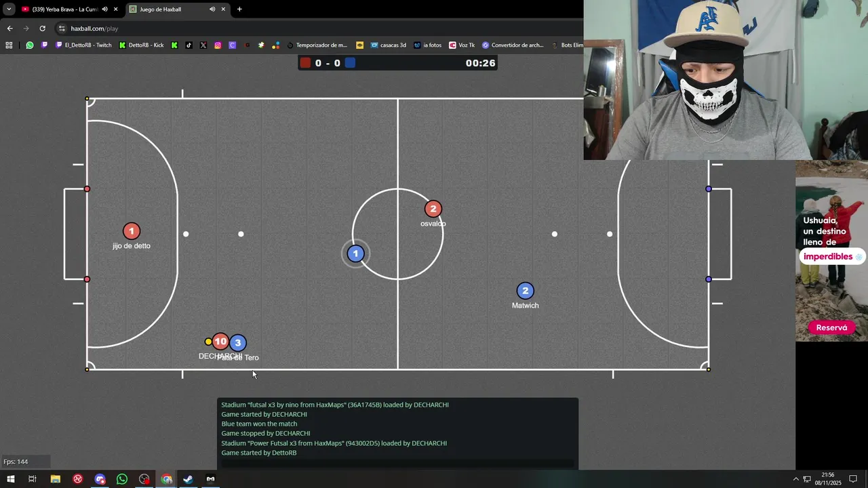Open the casacas 3d bookmark
868x488 pixels.
tap(387, 45)
